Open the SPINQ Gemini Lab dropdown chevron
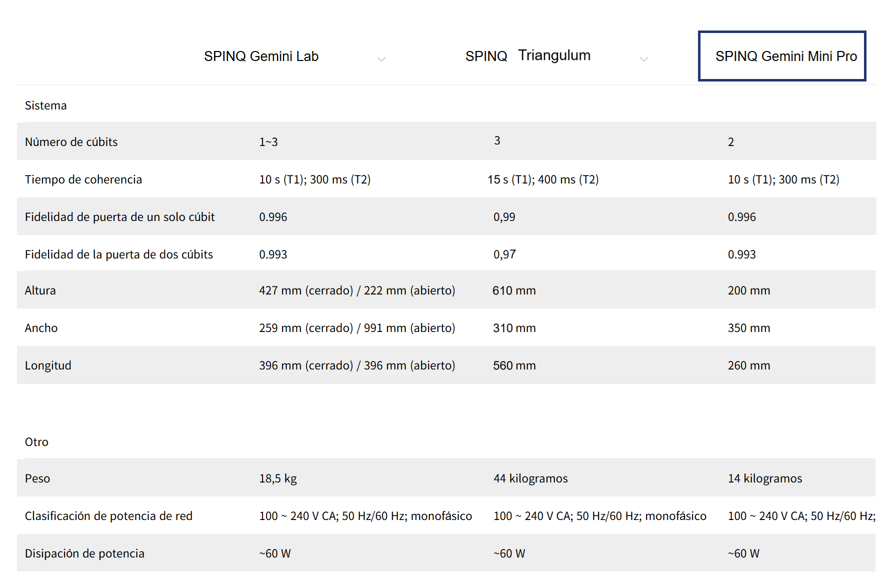The height and width of the screenshot is (588, 890). pyautogui.click(x=381, y=59)
